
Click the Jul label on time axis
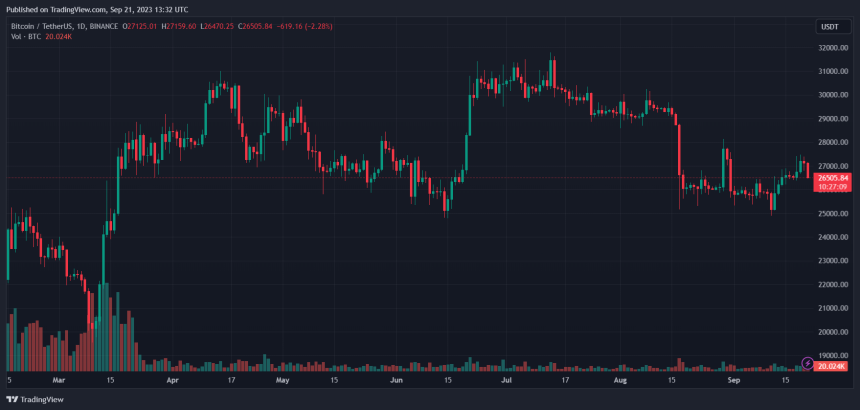point(506,381)
